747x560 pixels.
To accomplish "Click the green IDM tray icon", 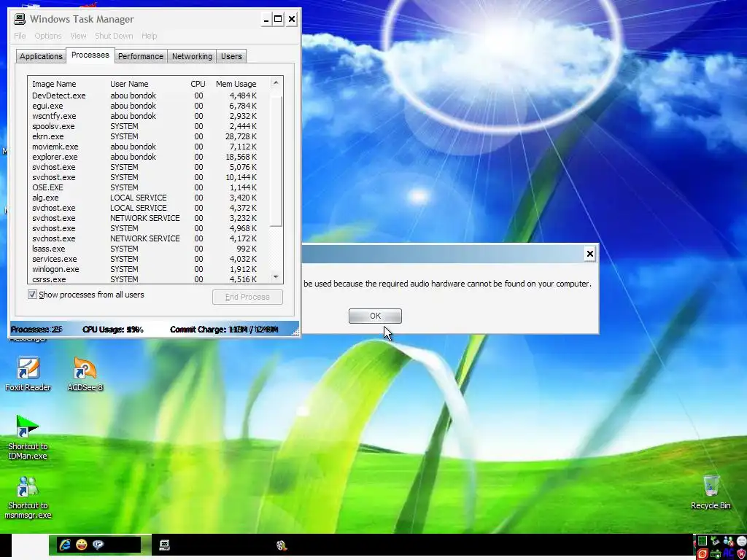I will point(716,554).
